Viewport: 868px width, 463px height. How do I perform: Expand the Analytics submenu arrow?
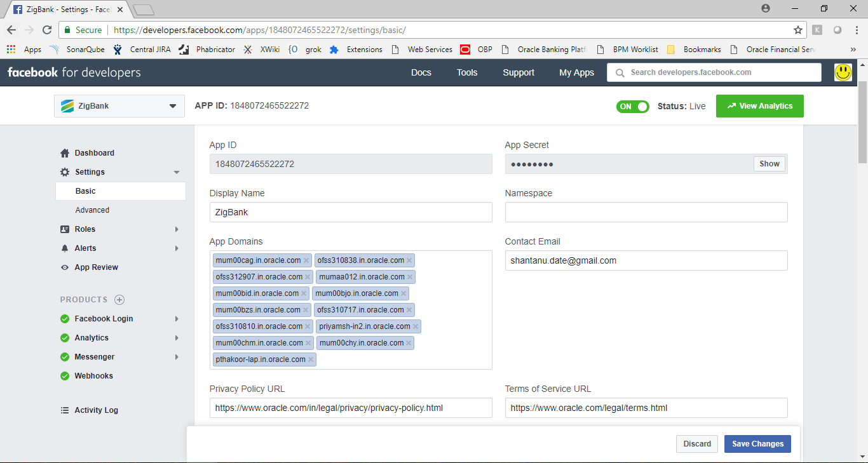[x=177, y=338]
